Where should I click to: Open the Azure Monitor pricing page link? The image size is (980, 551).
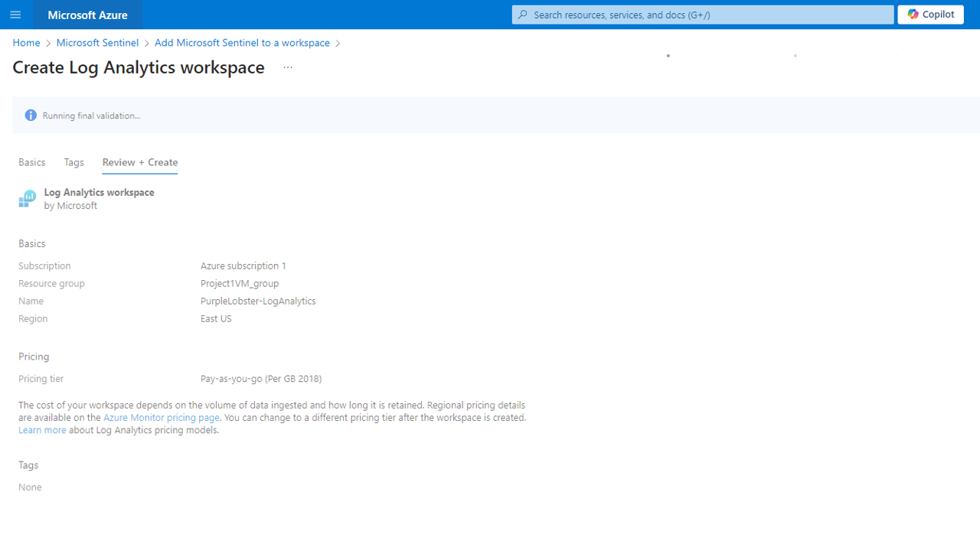pos(162,418)
